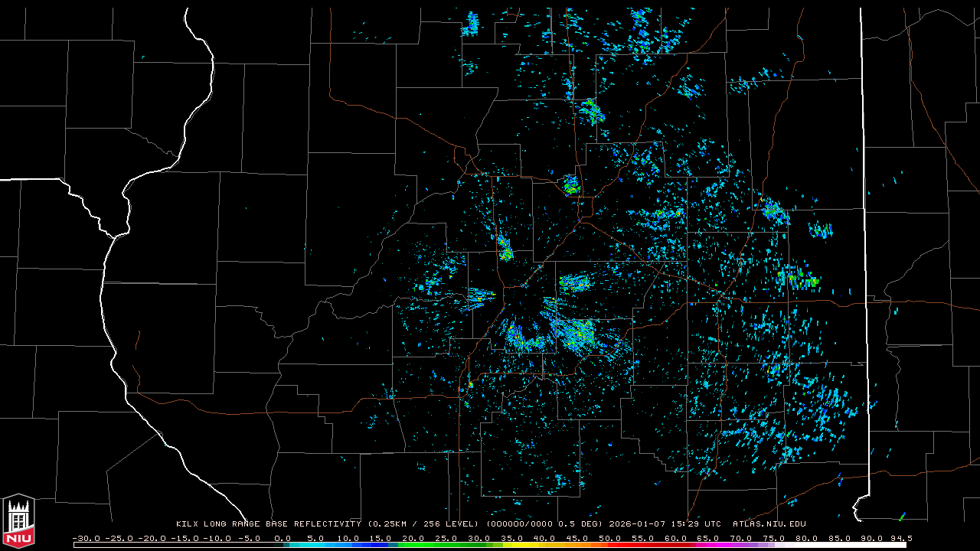The height and width of the screenshot is (551, 980).
Task: Click the ATLAS.NIU.EDU link text
Action: (x=769, y=524)
